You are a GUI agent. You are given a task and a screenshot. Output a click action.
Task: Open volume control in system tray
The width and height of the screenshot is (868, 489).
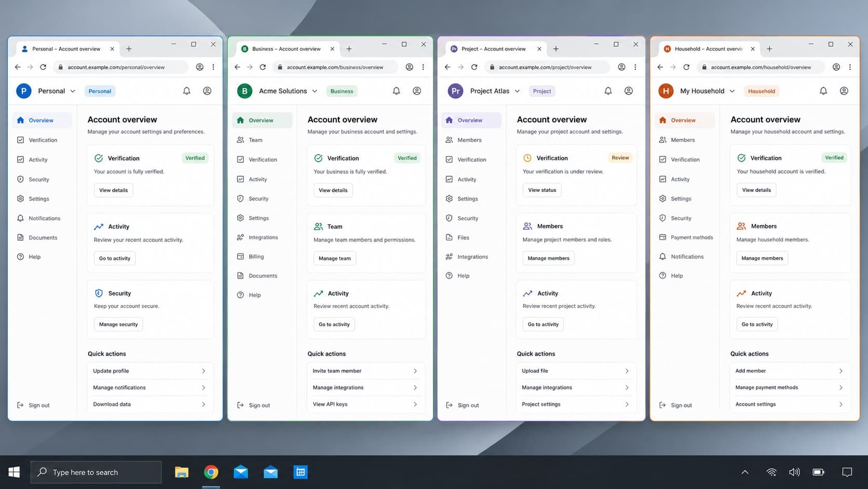[x=794, y=472]
